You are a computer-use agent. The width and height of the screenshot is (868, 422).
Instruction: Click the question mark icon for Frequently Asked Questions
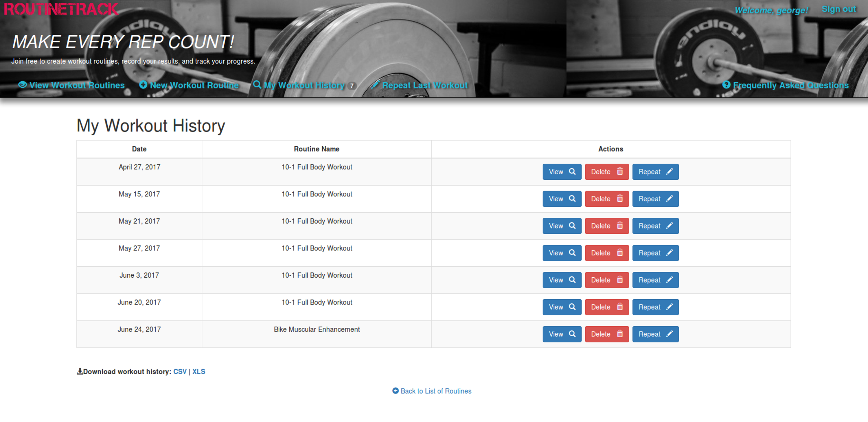(726, 85)
